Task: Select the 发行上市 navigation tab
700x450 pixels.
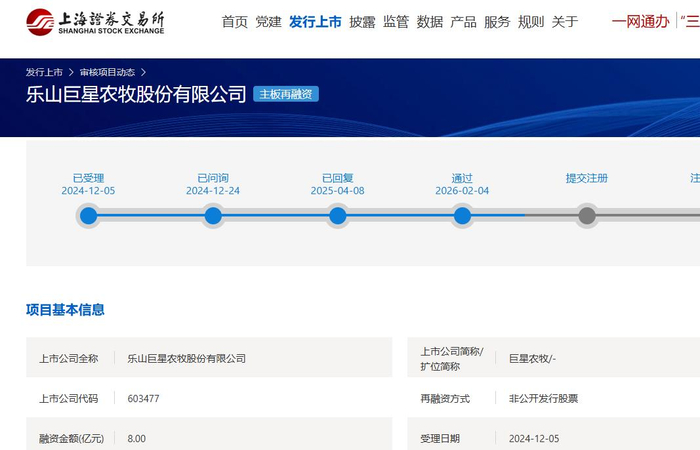Action: click(315, 22)
